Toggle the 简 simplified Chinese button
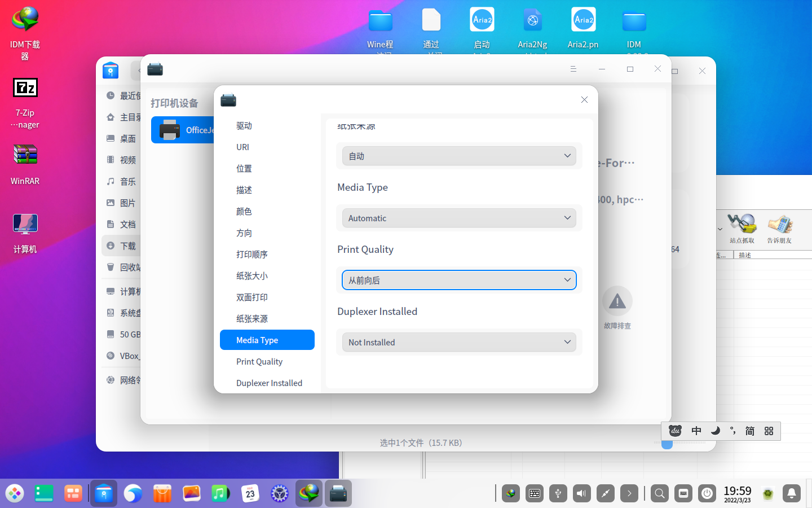812x508 pixels. click(750, 431)
